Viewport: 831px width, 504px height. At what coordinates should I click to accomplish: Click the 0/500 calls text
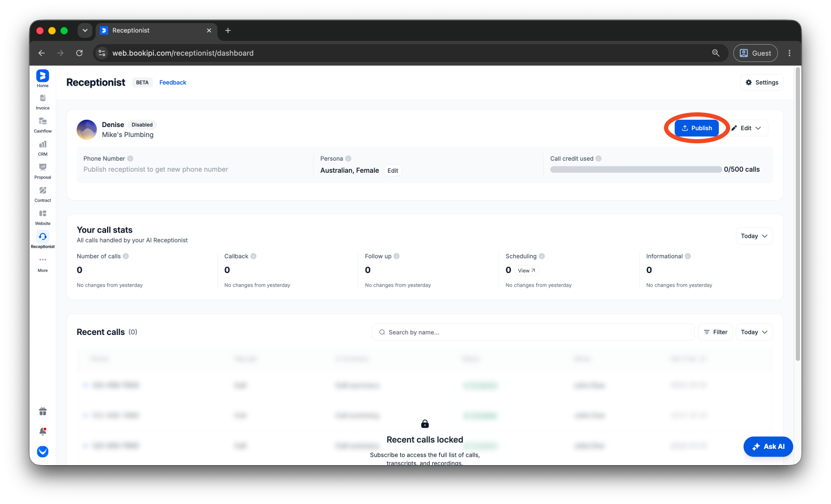(x=742, y=170)
